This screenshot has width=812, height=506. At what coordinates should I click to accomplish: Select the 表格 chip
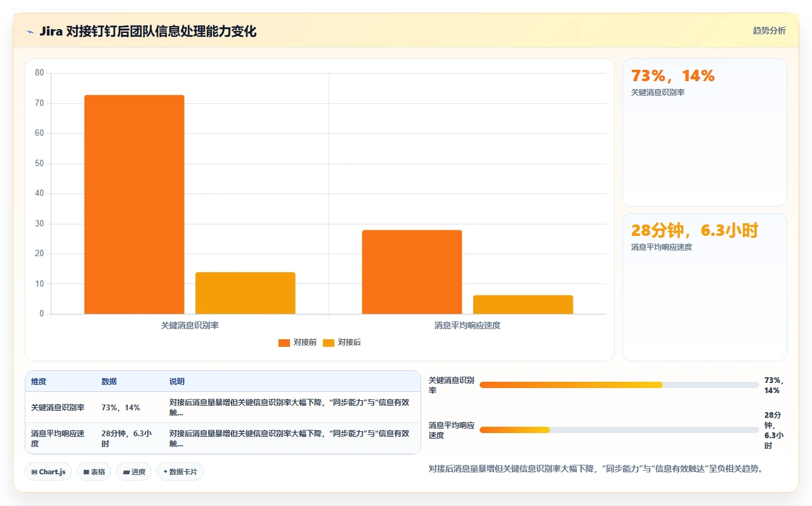pyautogui.click(x=94, y=472)
